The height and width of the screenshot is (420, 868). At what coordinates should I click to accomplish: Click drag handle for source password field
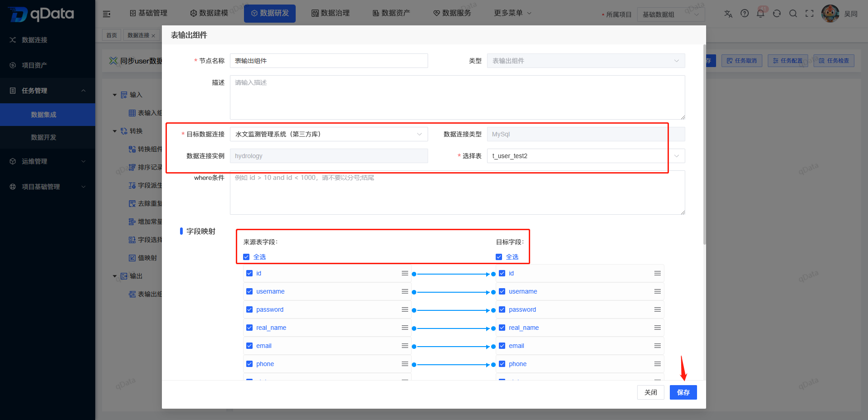tap(405, 309)
